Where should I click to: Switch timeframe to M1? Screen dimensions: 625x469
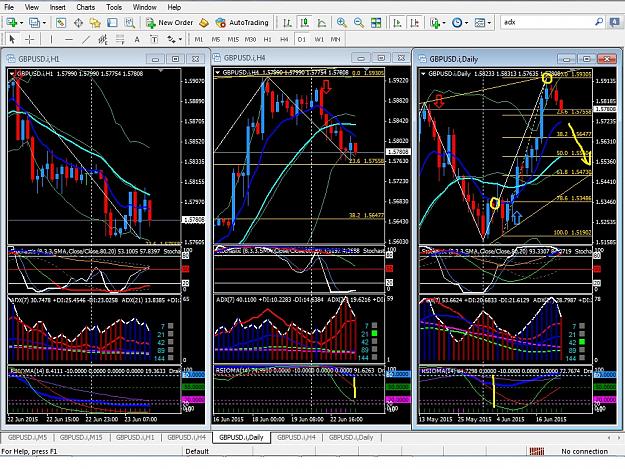coord(199,39)
